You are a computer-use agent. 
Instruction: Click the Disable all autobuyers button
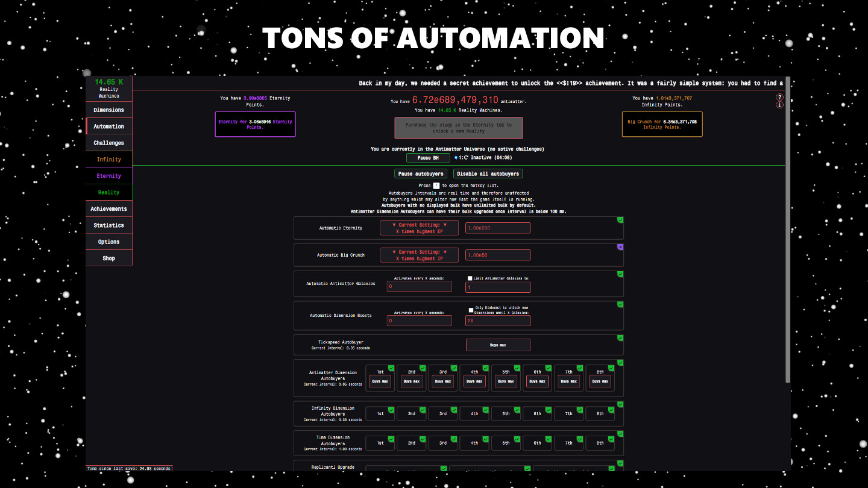pos(488,173)
